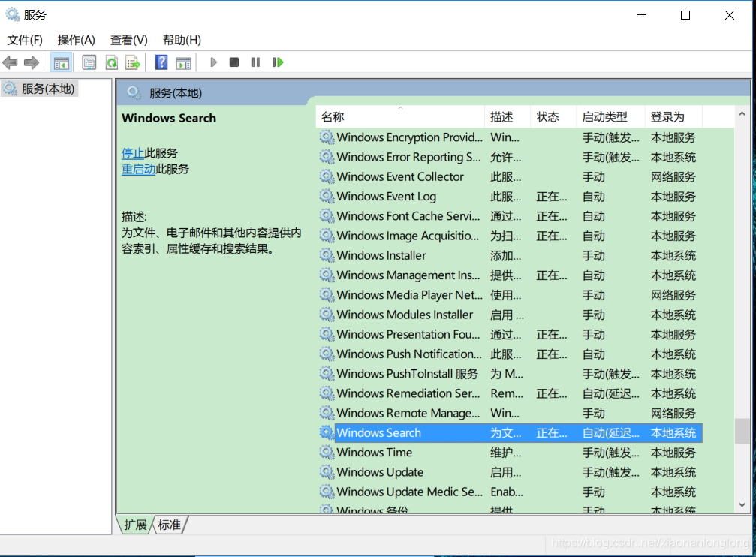The height and width of the screenshot is (557, 756).
Task: Select Windows Presentation Foundation row
Action: (510, 334)
